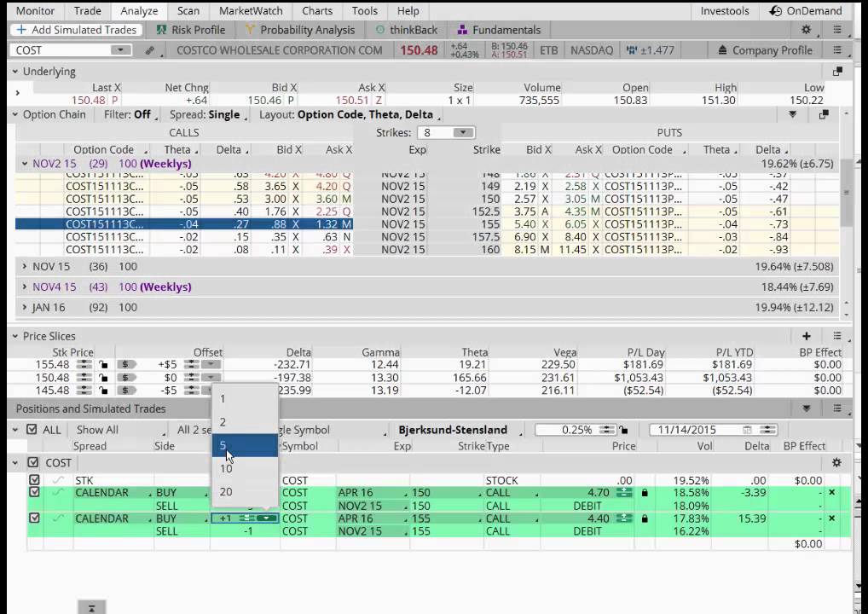
Task: Click down-triangle in Positions and Simulated Trades header
Action: coord(807,408)
